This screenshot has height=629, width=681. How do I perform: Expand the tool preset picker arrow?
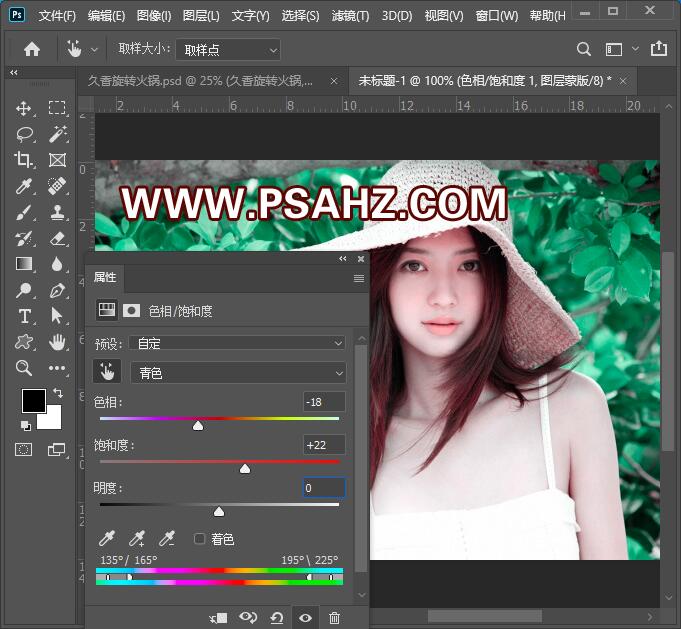pos(94,50)
